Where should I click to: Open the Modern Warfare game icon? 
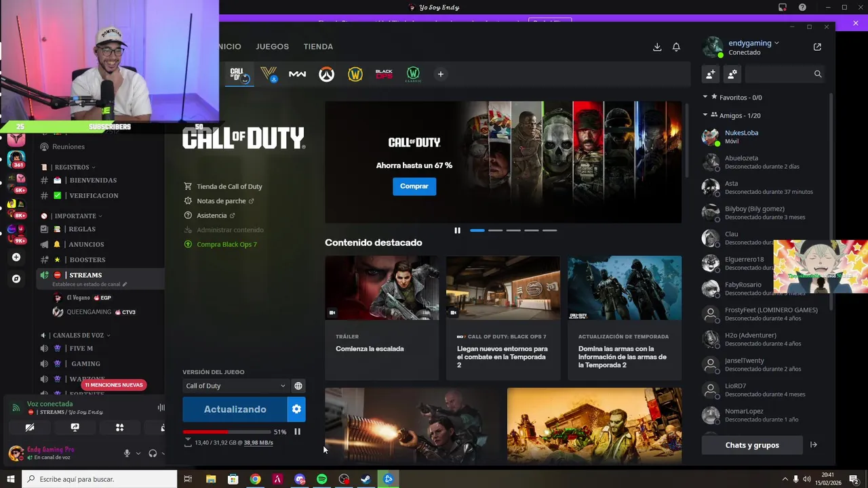tap(297, 74)
